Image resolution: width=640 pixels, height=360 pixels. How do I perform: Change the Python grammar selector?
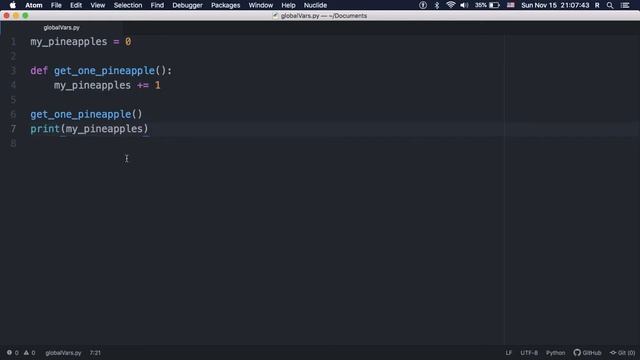click(556, 353)
